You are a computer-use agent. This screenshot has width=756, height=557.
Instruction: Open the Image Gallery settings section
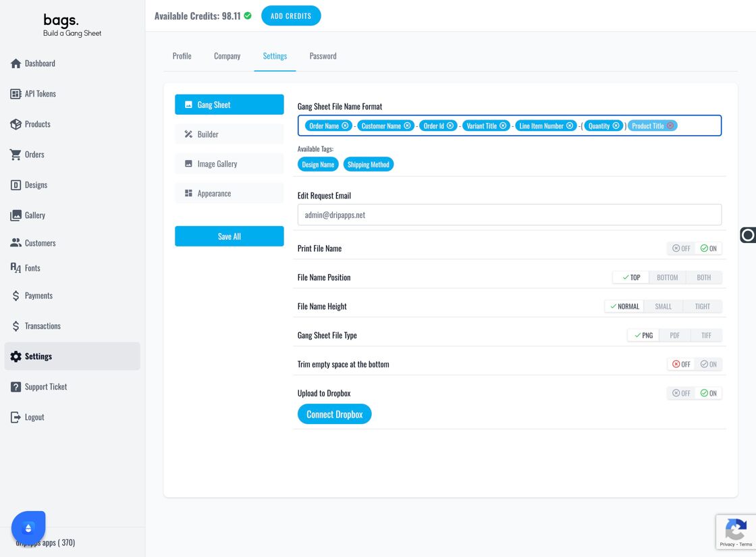click(x=230, y=164)
